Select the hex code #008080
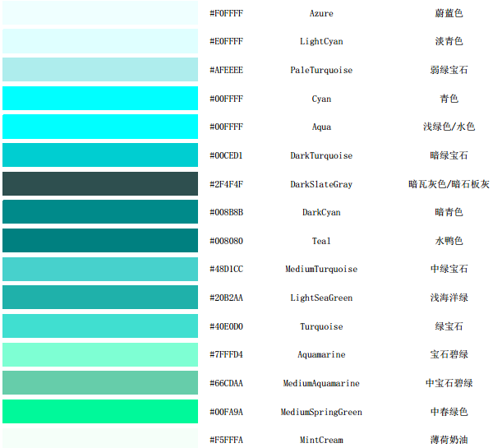The height and width of the screenshot is (448, 502). [226, 241]
